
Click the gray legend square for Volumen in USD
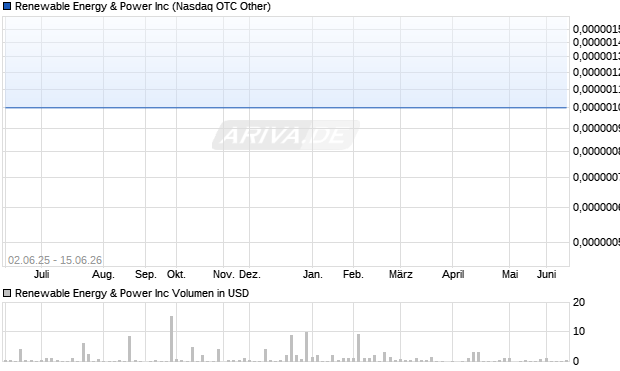(x=7, y=293)
